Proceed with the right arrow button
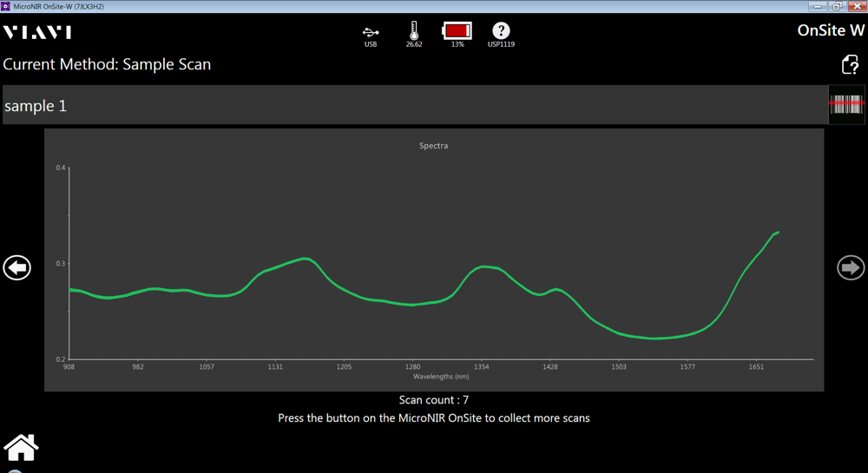This screenshot has height=473, width=868. tap(851, 268)
